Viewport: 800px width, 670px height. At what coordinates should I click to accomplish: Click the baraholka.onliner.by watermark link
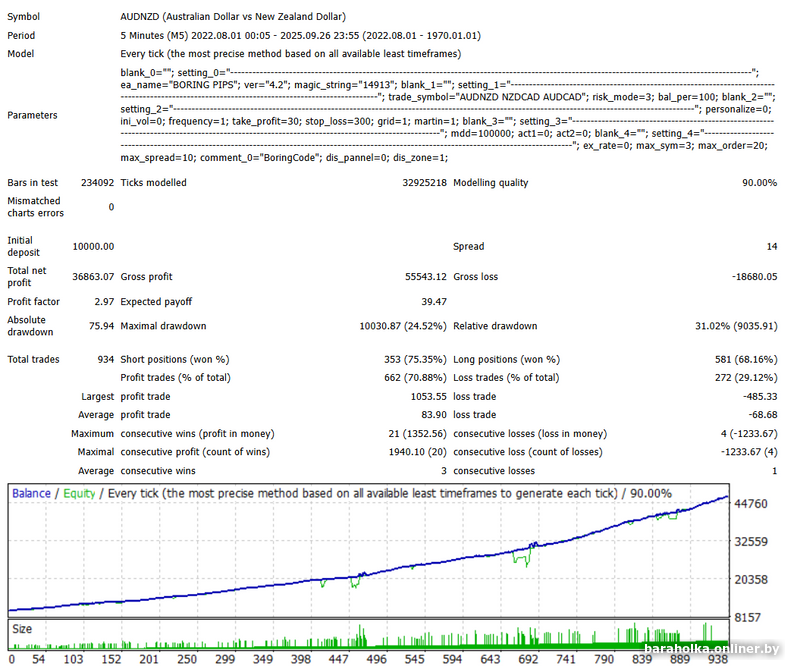[x=710, y=651]
